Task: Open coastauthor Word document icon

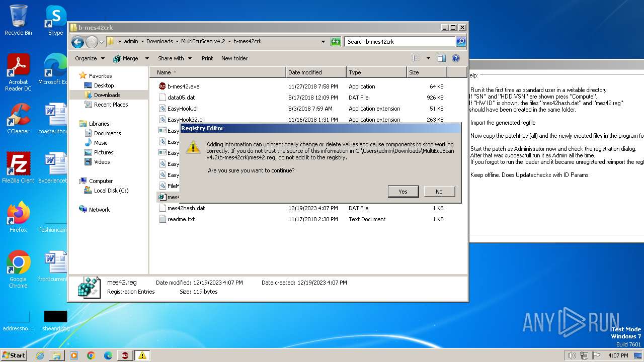Action: coord(53,119)
